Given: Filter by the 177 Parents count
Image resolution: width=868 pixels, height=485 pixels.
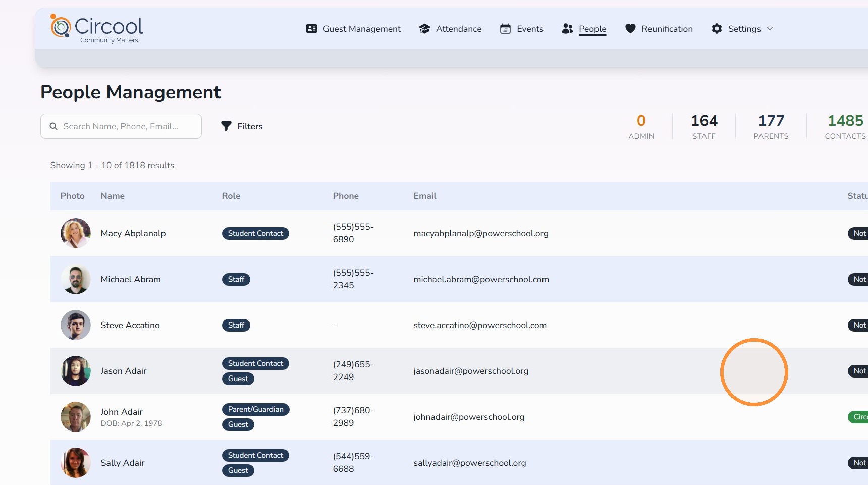Looking at the screenshot, I should 771,126.
